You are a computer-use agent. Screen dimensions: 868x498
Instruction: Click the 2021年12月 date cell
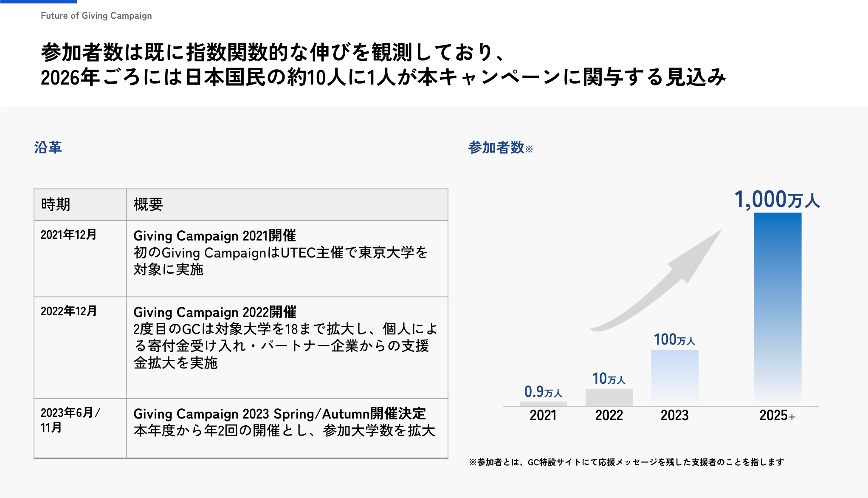pyautogui.click(x=69, y=235)
